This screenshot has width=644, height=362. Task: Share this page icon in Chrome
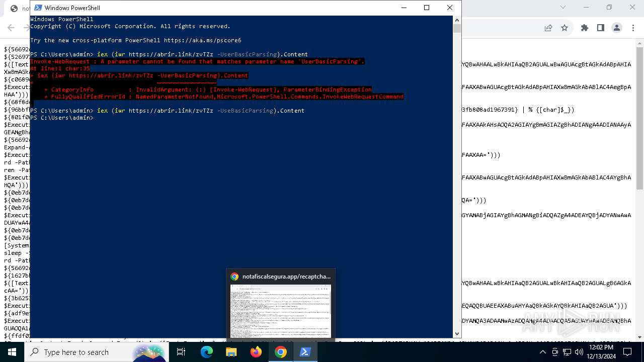point(548,28)
